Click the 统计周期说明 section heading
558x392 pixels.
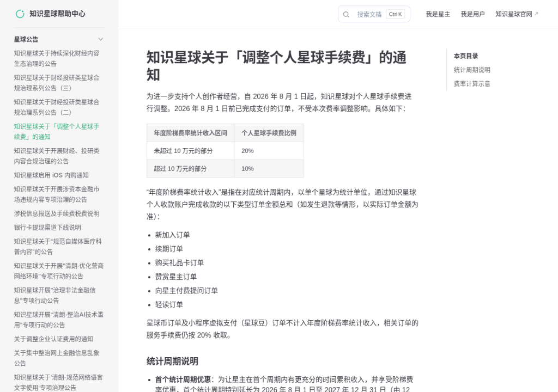pyautogui.click(x=172, y=361)
